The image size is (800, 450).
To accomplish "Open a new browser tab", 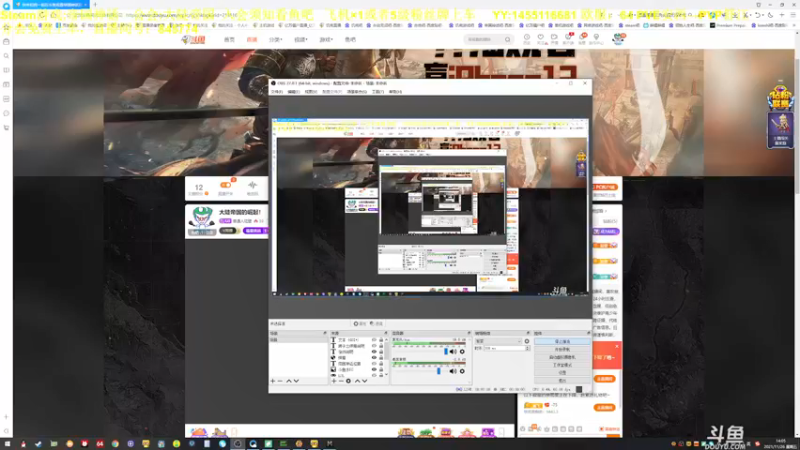I will click(95, 5).
